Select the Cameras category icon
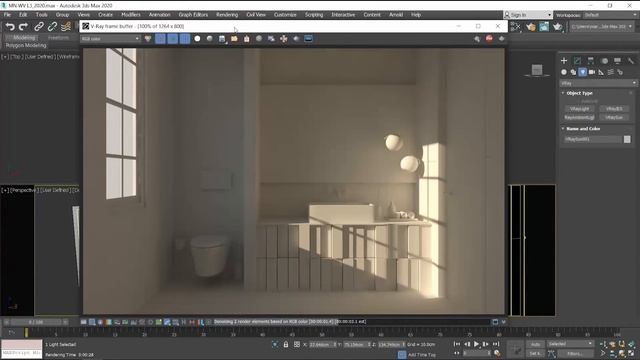Screen dimensions: 640x360 (x=592, y=72)
